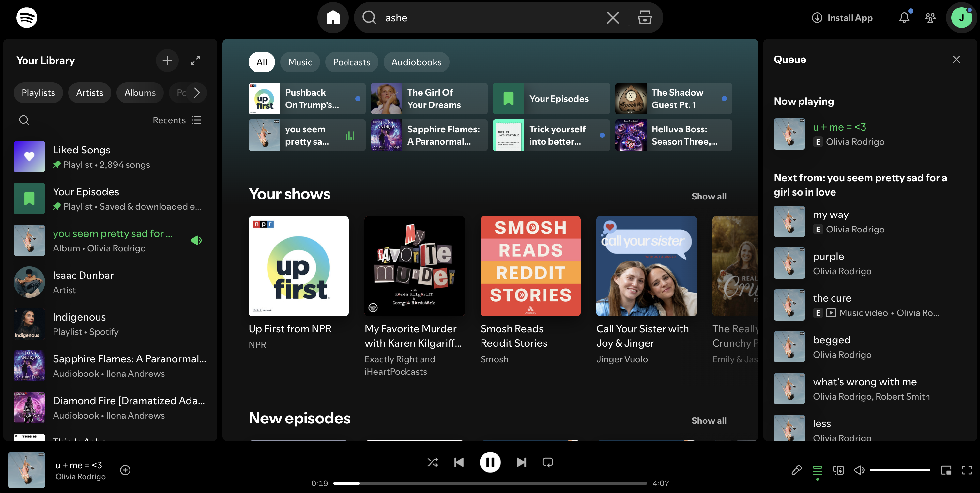Viewport: 980px width, 493px height.
Task: Expand Your Library to full view
Action: pyautogui.click(x=195, y=60)
